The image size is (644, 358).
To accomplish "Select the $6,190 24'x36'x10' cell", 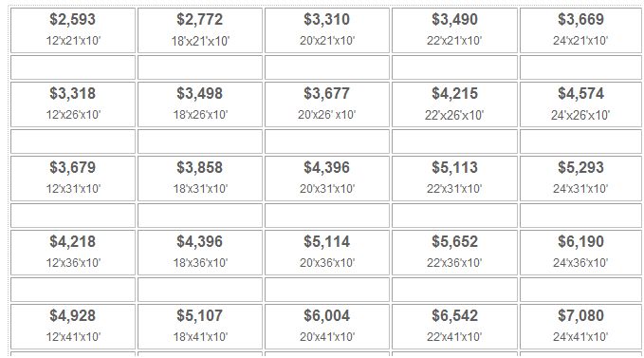I will click(x=580, y=253).
